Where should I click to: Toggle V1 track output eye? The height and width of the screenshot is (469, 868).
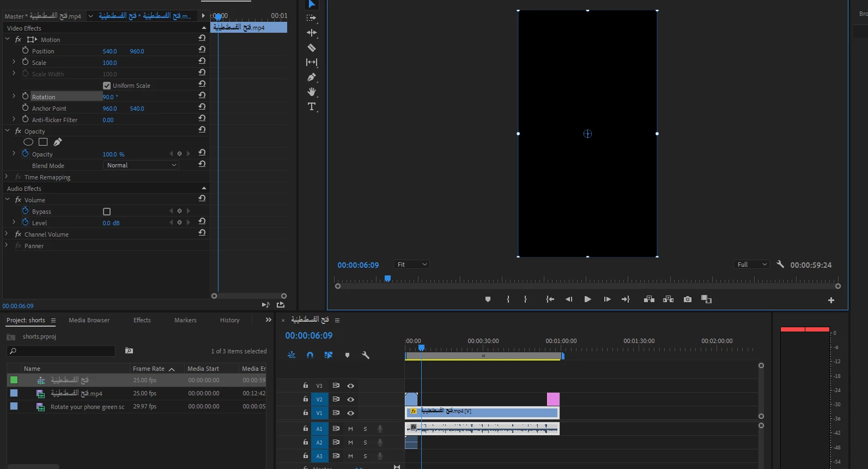[x=350, y=413]
